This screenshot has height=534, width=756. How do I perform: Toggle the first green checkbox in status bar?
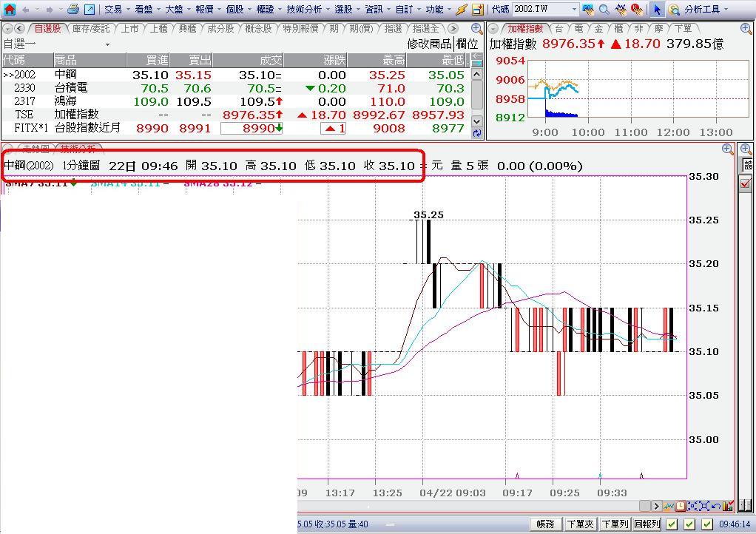672,524
